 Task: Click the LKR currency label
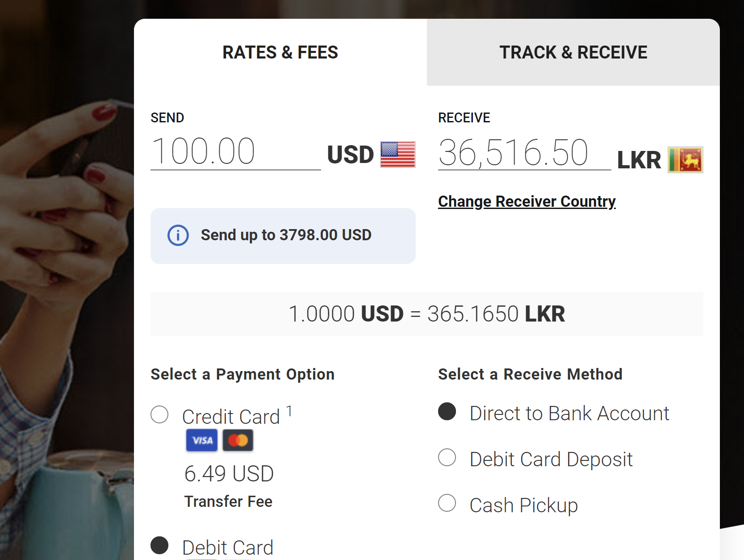click(639, 160)
